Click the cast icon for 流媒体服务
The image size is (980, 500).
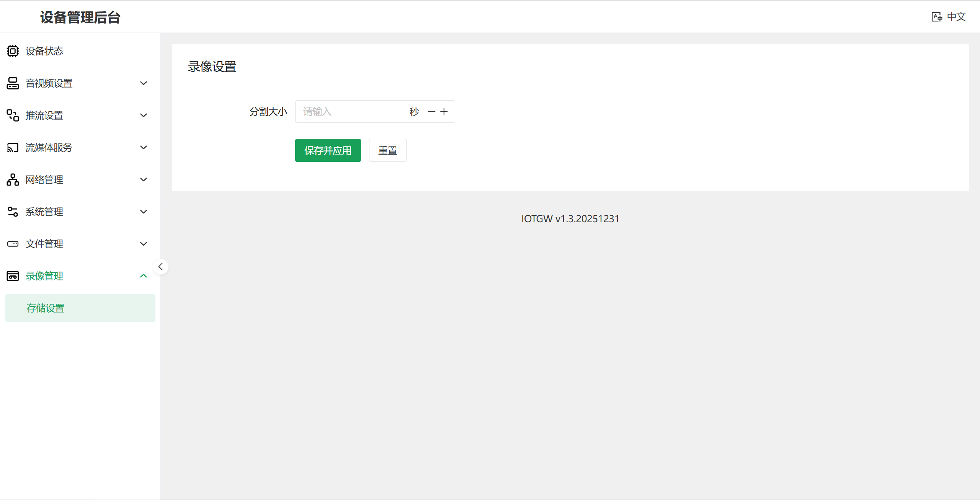point(13,147)
